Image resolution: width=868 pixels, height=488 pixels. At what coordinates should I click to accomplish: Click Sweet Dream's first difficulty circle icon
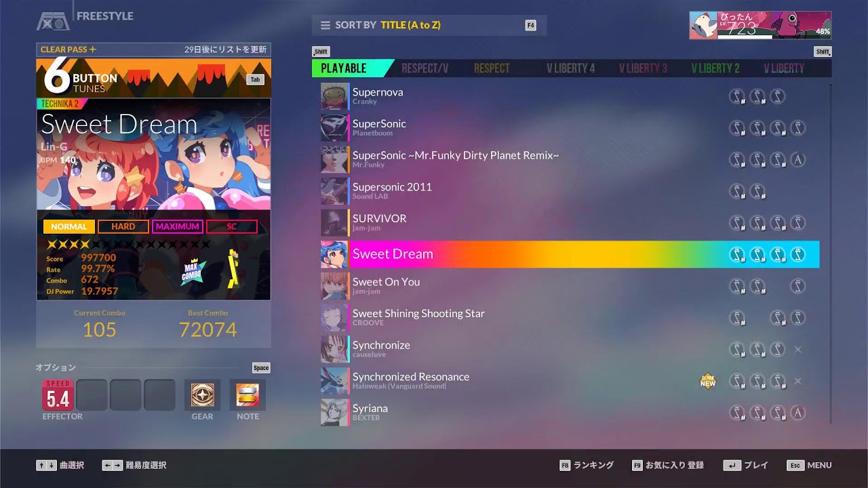[x=737, y=254]
